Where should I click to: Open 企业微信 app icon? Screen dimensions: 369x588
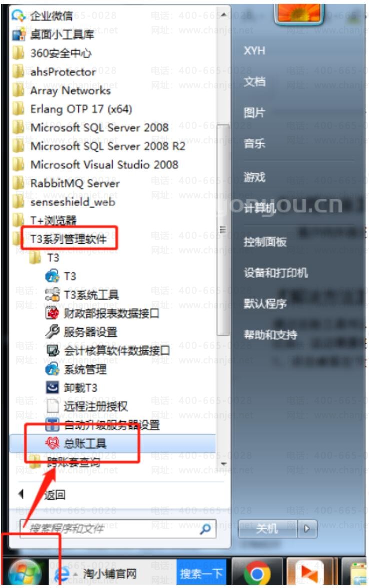click(x=18, y=16)
